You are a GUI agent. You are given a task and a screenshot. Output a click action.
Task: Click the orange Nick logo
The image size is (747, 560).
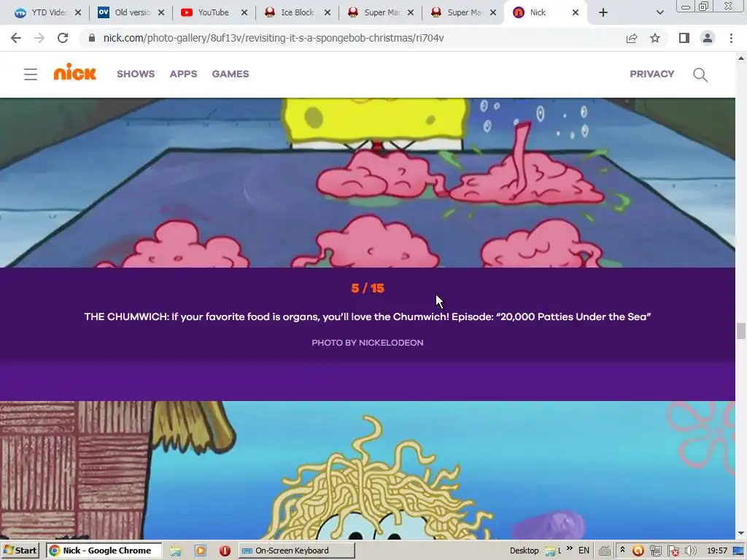75,72
